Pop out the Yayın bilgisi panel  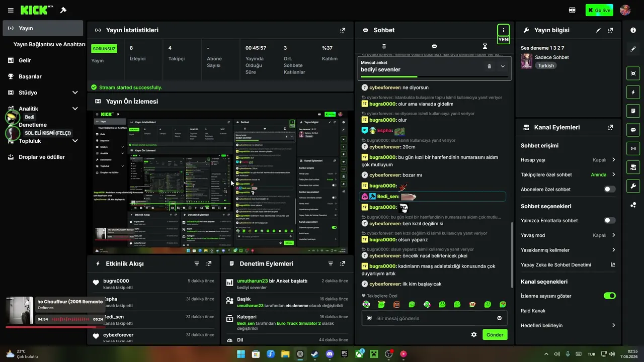tap(610, 30)
